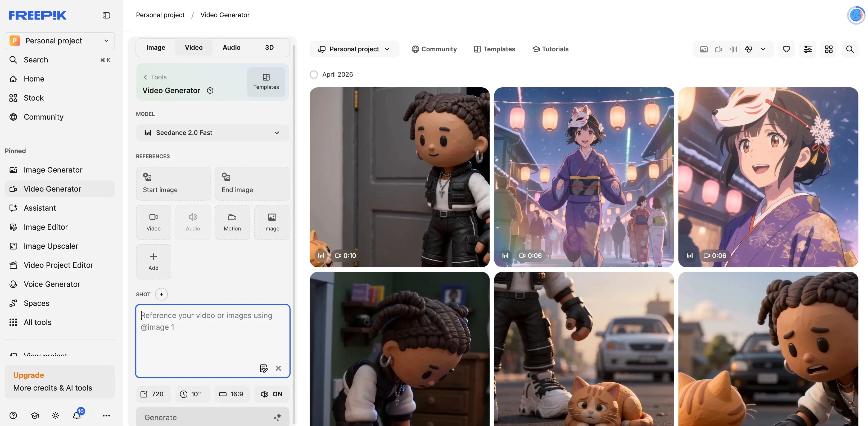Expand the Seedance 2.0 Fast model dropdown
This screenshot has width=868, height=426.
[x=213, y=133]
